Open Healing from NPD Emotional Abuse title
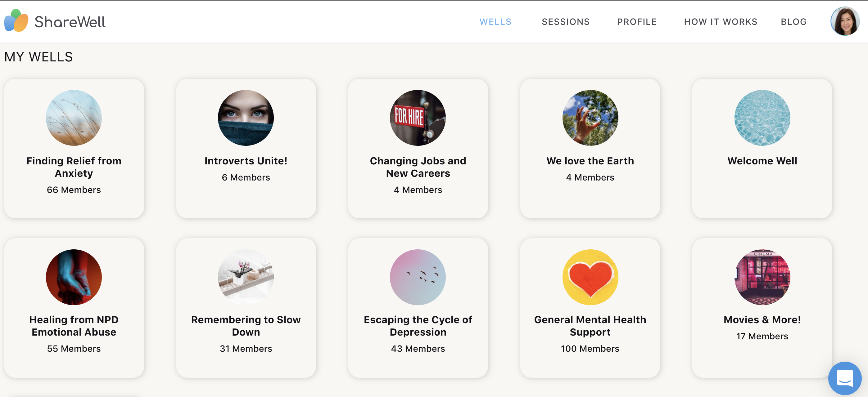Viewport: 868px width, 397px height. [74, 326]
